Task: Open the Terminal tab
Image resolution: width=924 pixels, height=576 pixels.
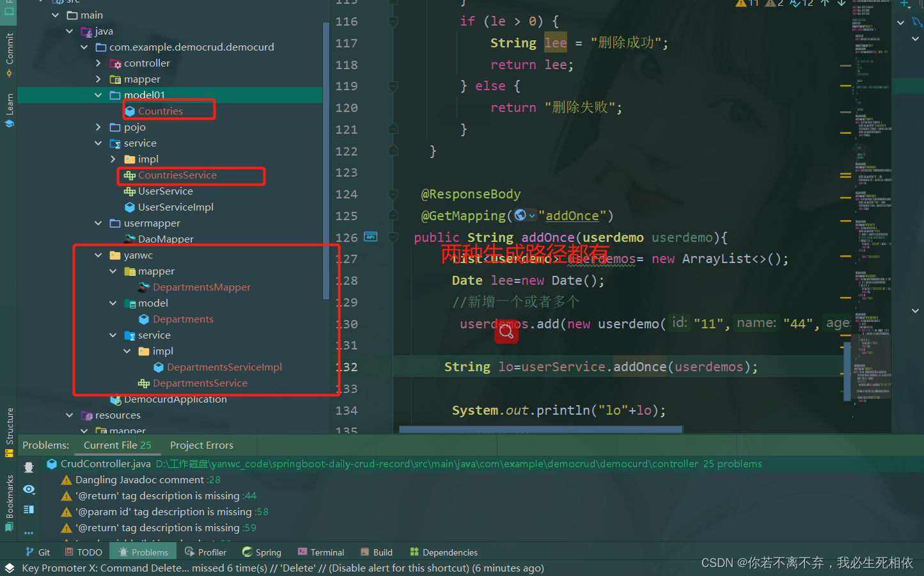Action: click(x=320, y=552)
